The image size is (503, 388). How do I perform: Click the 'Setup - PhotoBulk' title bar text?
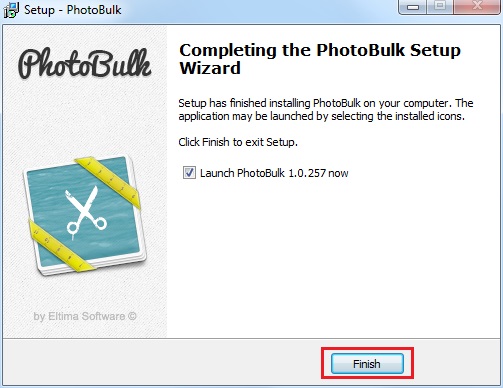72,10
